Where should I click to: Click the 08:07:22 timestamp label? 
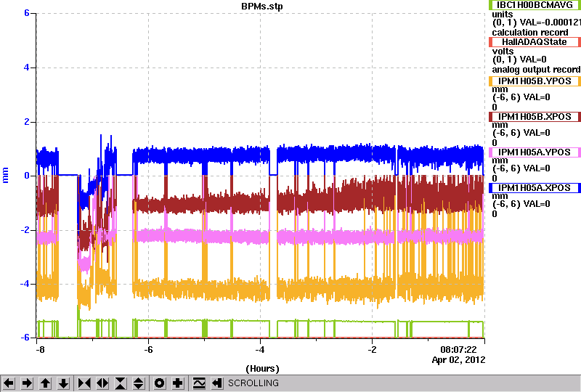pyautogui.click(x=458, y=349)
